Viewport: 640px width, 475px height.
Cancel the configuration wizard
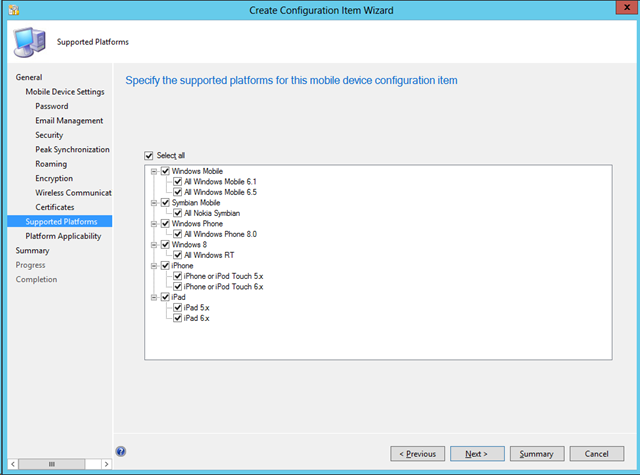597,453
